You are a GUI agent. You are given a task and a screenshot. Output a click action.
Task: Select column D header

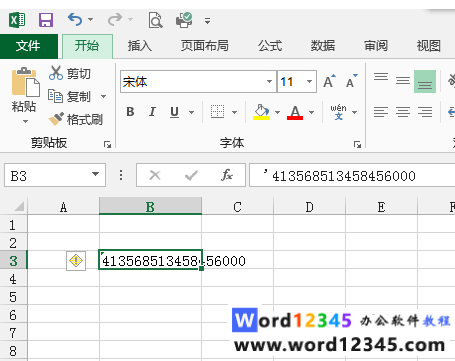click(x=309, y=207)
